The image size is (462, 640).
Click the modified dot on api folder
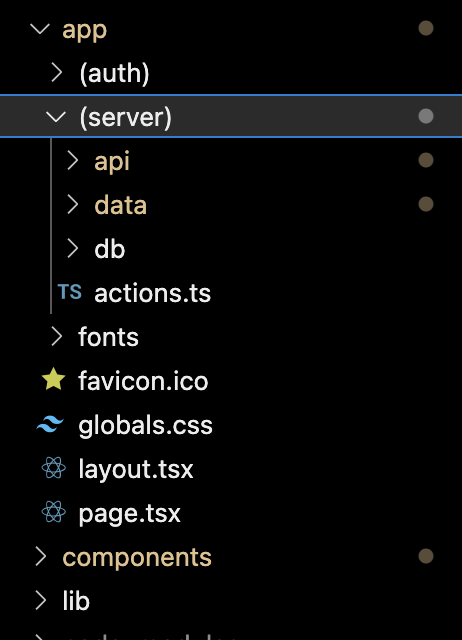coord(426,160)
